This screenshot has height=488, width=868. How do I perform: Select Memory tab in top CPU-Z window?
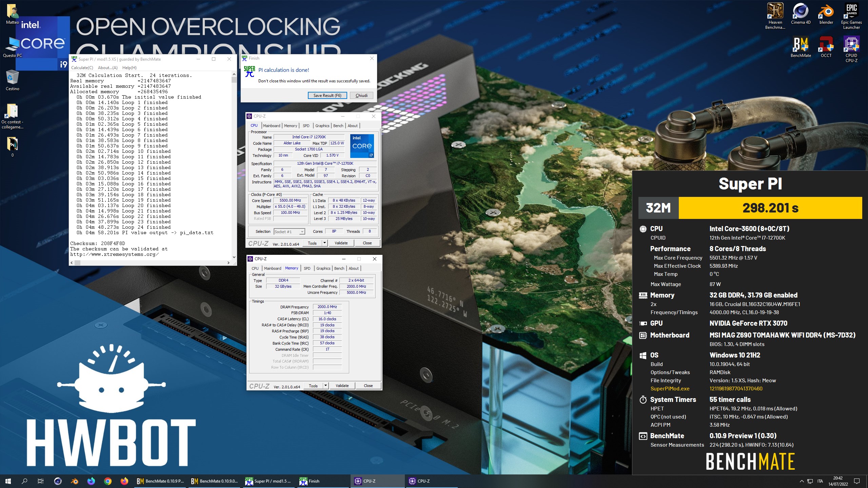(x=291, y=126)
